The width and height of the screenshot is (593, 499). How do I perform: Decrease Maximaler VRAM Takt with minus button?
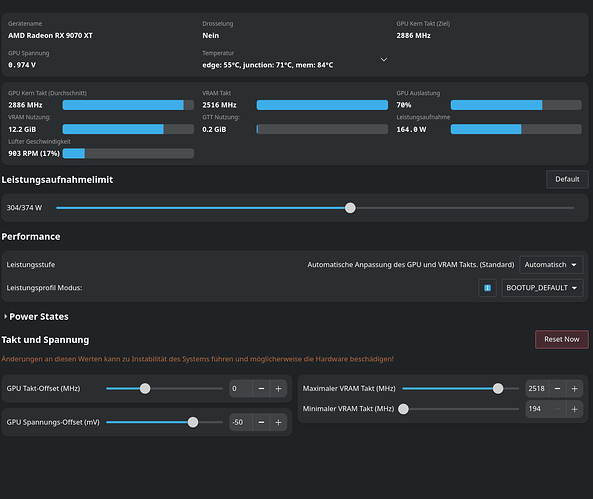click(x=557, y=389)
